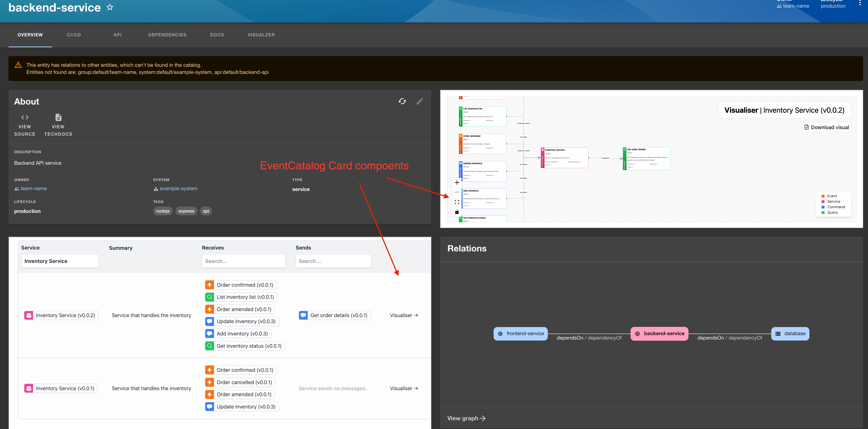
Task: Switch to the DEPENDENCIES tab
Action: click(167, 34)
